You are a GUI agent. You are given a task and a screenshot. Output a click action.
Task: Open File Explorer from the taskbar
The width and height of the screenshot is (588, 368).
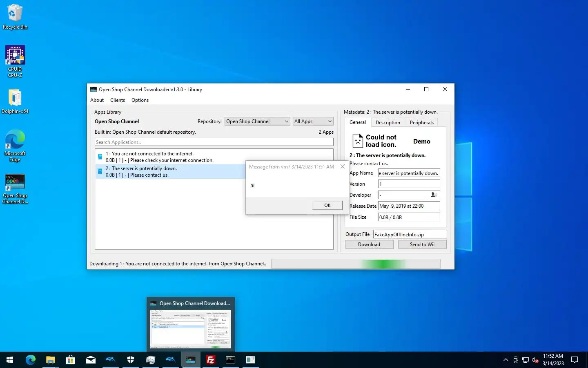click(x=50, y=360)
